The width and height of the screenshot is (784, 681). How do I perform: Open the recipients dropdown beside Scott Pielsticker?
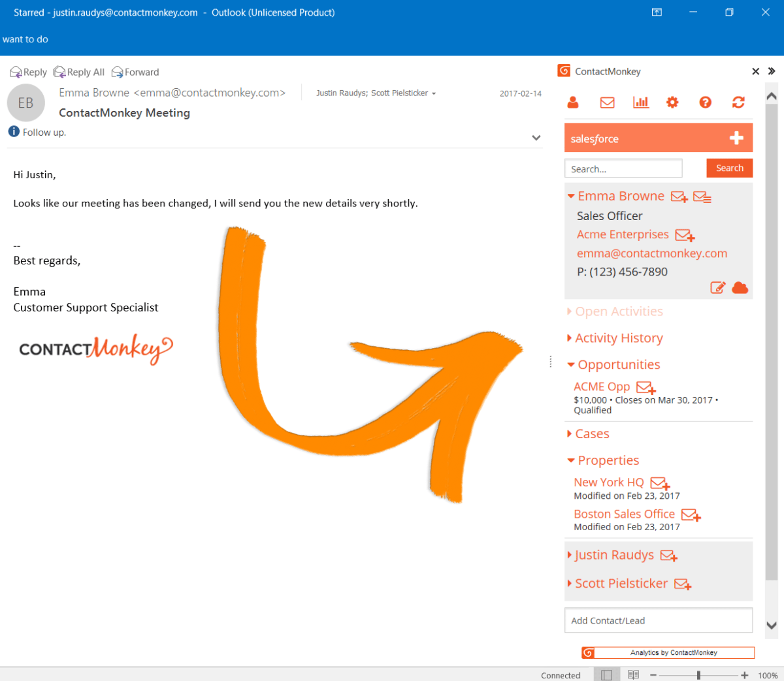click(x=434, y=93)
